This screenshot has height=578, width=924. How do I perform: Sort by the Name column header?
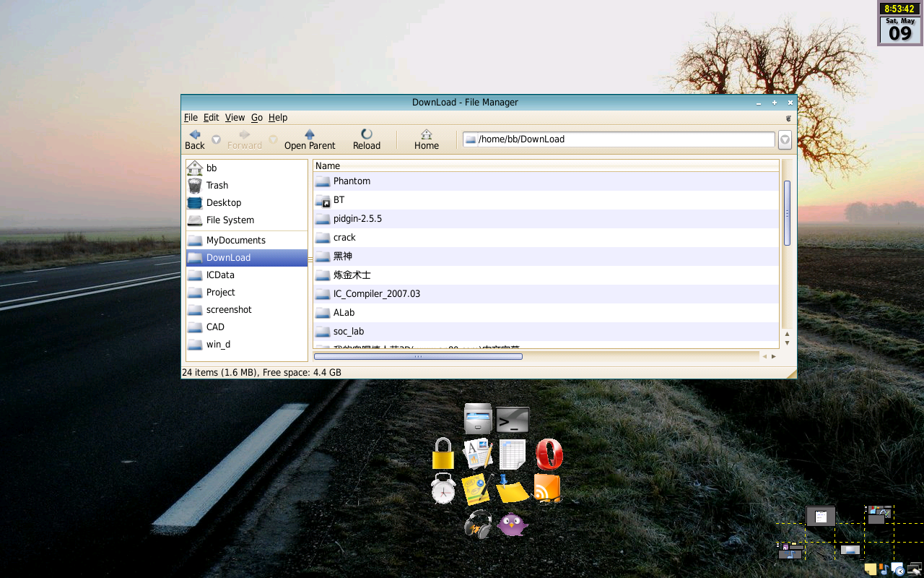tap(546, 165)
